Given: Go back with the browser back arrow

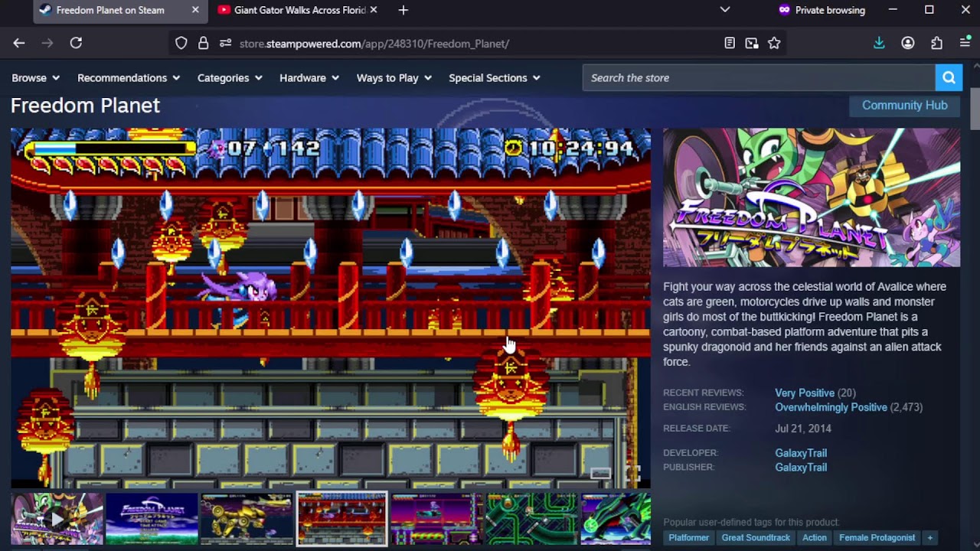Looking at the screenshot, I should click(19, 44).
